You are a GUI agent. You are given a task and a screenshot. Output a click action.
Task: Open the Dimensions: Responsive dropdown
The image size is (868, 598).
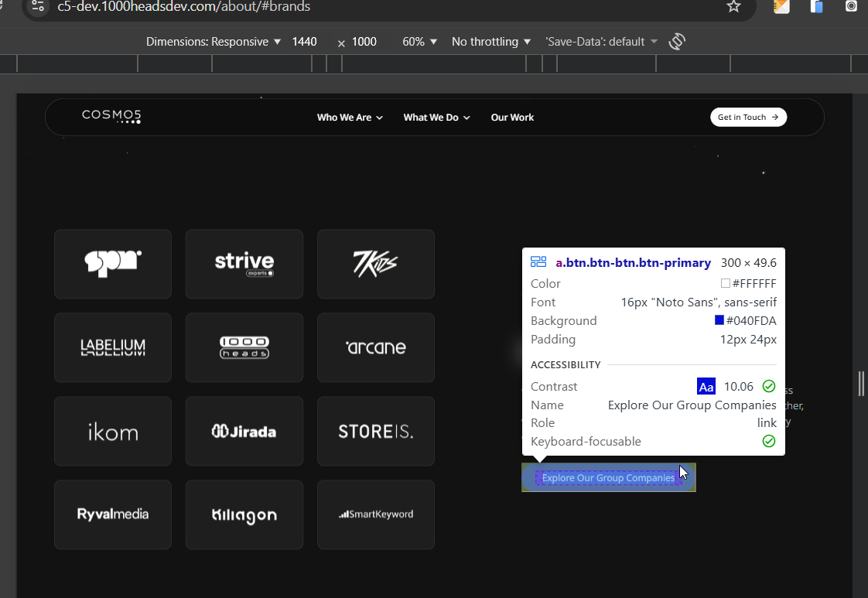(213, 42)
